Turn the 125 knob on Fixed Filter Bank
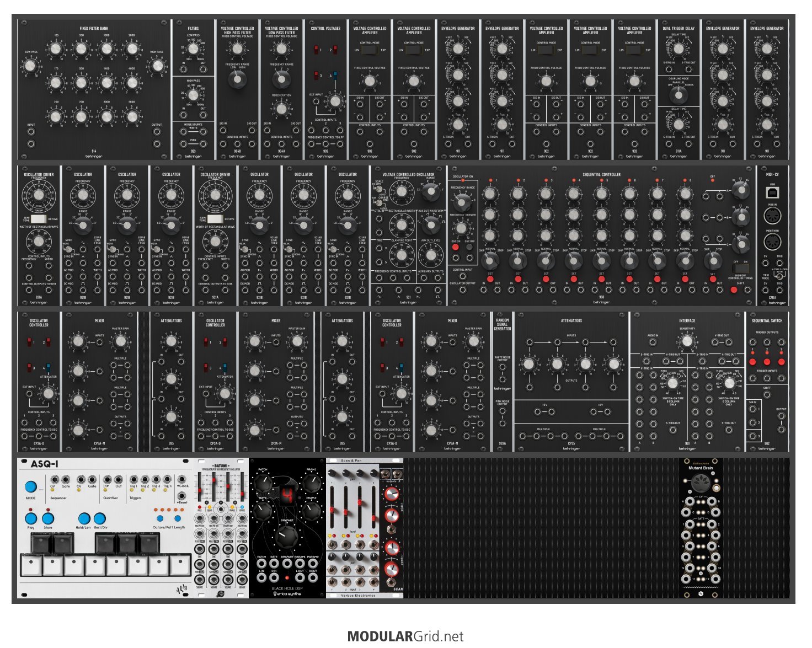Viewport: 812px width, 648px height. (x=56, y=50)
